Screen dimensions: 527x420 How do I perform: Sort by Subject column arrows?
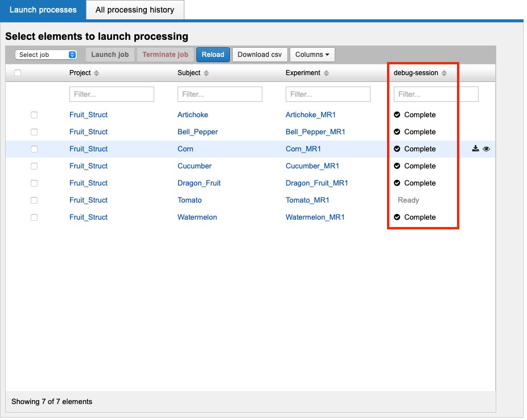[x=206, y=73]
